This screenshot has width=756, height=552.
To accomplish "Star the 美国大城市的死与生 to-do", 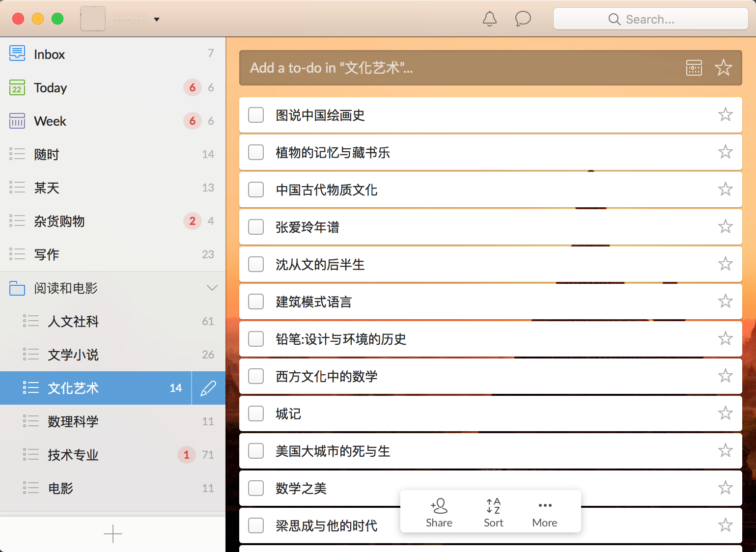I will pyautogui.click(x=726, y=451).
